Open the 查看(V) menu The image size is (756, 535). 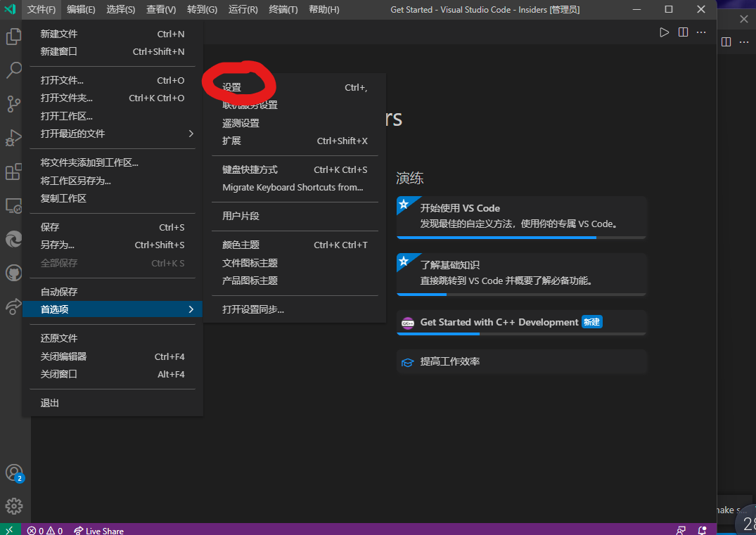tap(162, 10)
